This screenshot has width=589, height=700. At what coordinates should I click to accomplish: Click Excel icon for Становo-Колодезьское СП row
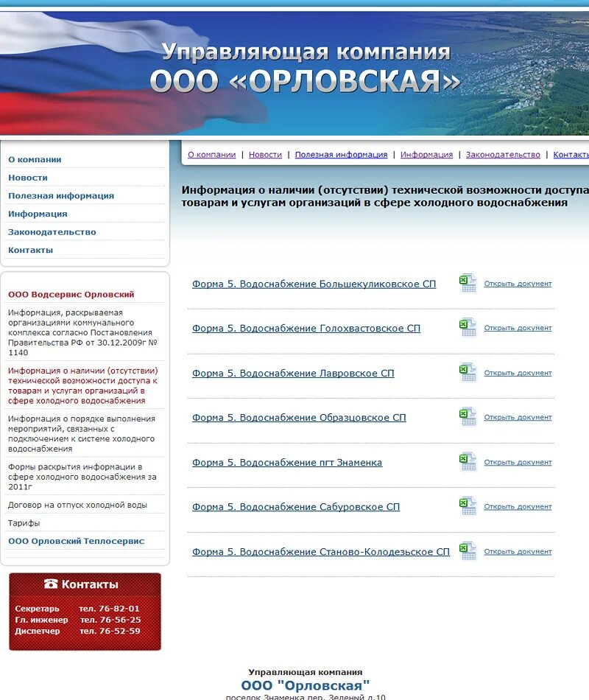[x=468, y=551]
